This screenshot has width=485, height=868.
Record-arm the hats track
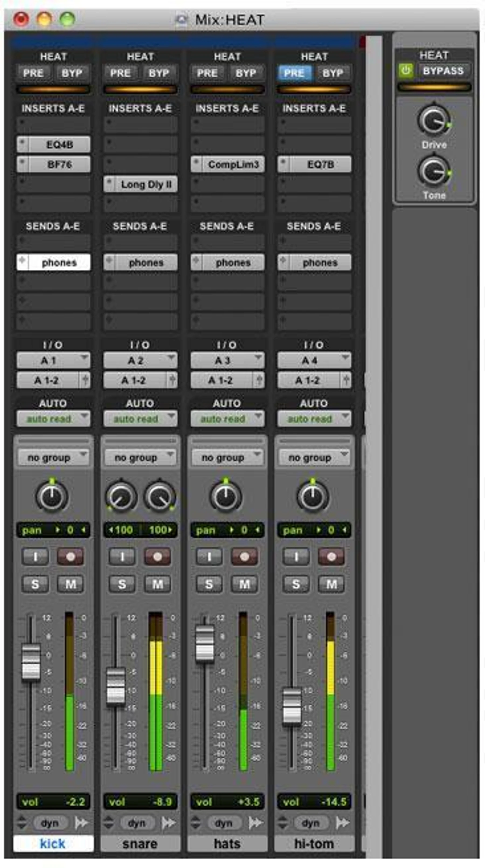tap(244, 557)
